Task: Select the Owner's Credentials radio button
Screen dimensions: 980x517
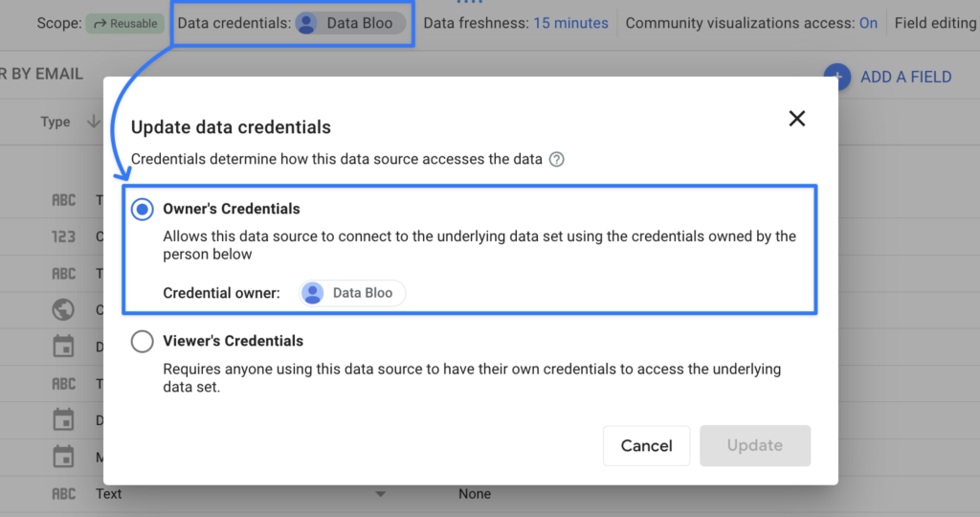Action: pyautogui.click(x=142, y=209)
